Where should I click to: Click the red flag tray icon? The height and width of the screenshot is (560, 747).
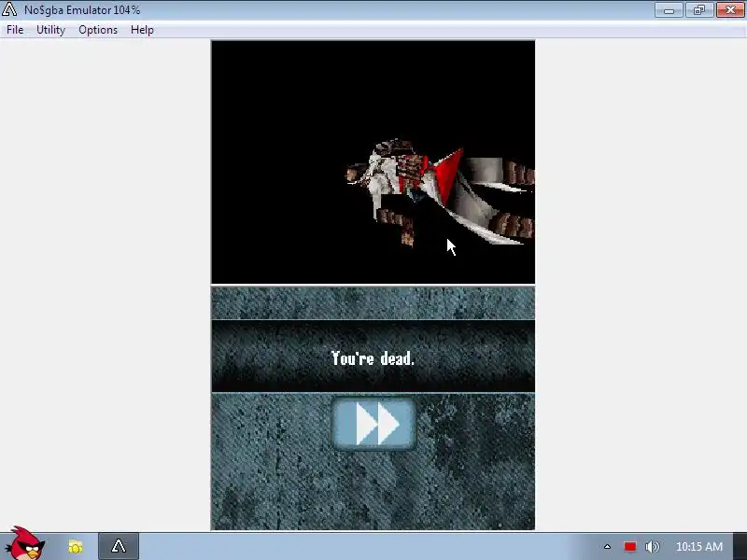[x=629, y=547]
